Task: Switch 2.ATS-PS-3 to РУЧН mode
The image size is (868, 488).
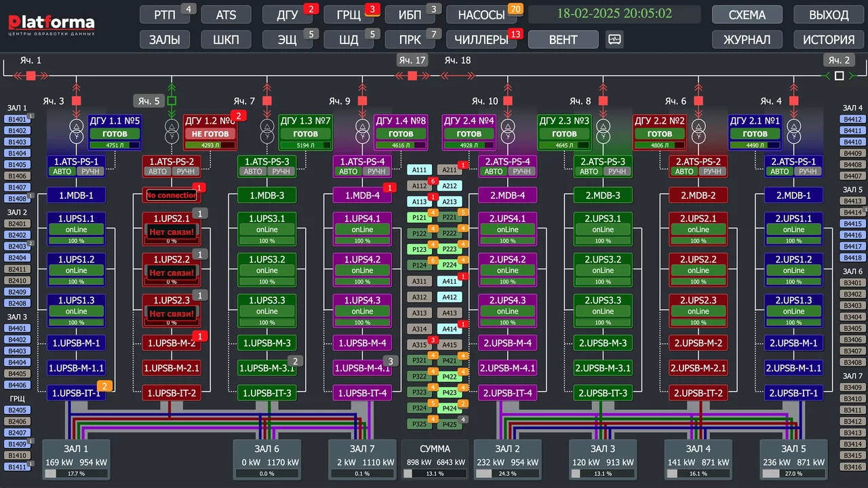Action: [617, 172]
